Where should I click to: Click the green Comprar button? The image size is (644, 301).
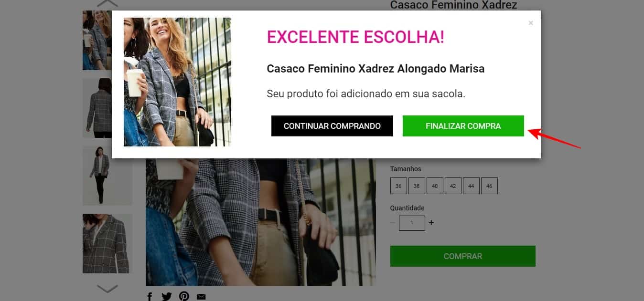463,256
